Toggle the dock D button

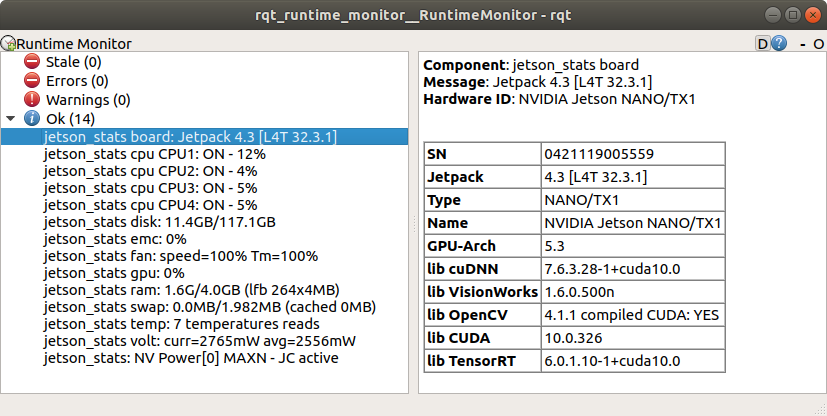pos(763,43)
